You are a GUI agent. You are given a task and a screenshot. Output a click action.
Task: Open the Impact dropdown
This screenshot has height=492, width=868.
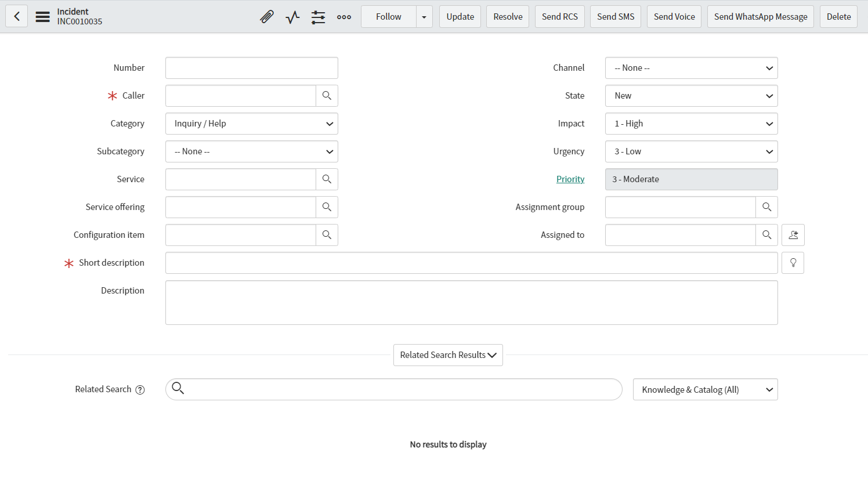pos(691,124)
